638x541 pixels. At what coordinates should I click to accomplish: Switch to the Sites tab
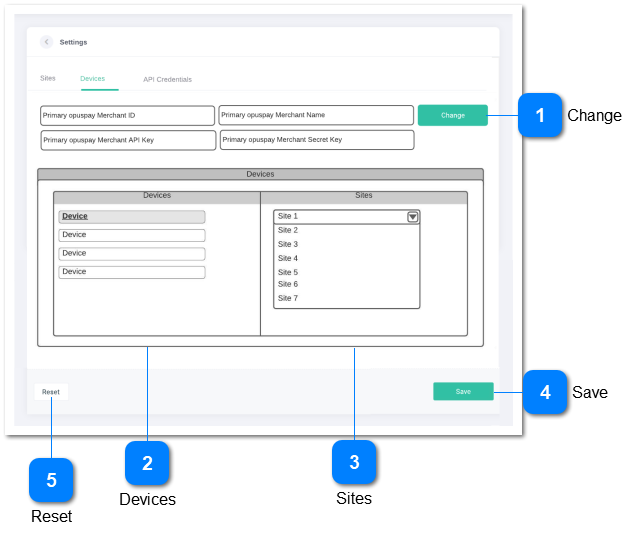click(x=48, y=78)
